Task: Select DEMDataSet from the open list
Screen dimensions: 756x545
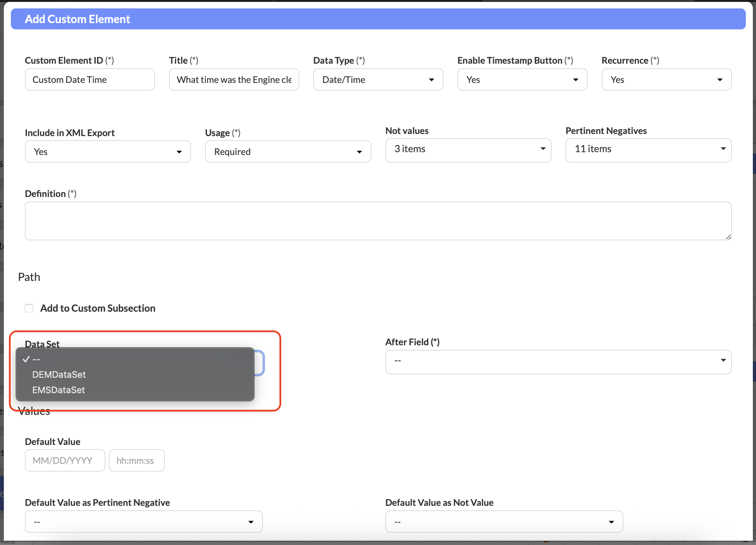Action: point(59,375)
